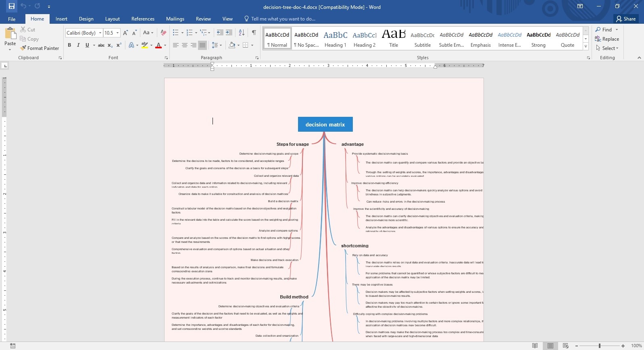
Task: Switch to Read Mode view in status bar
Action: 535,346
